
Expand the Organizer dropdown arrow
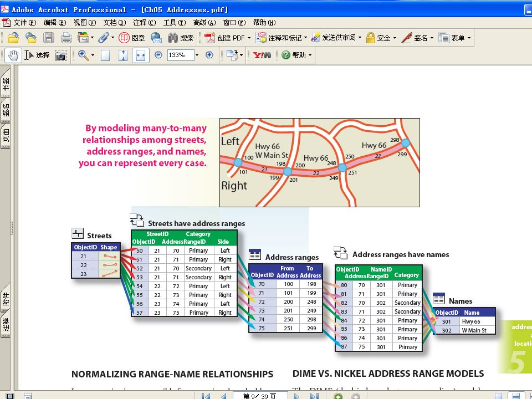coord(92,38)
